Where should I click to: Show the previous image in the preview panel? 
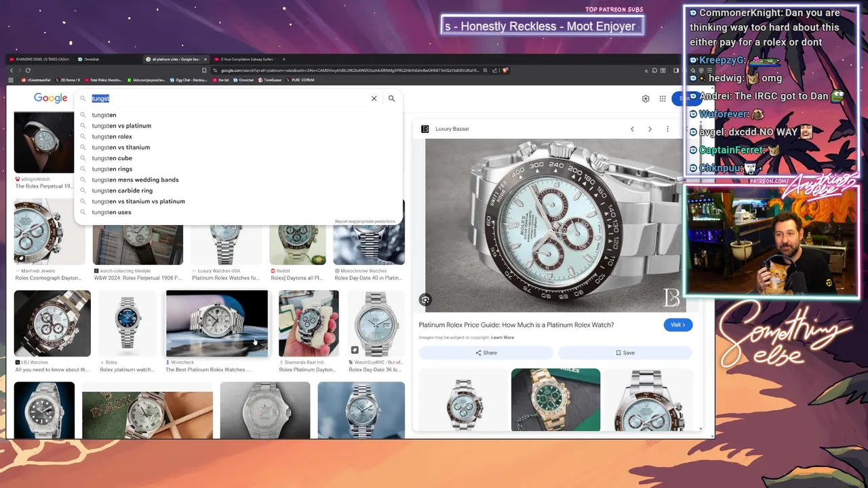point(632,129)
